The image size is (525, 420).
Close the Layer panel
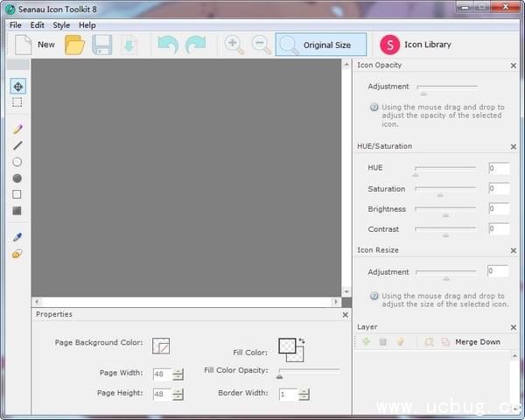click(x=514, y=327)
